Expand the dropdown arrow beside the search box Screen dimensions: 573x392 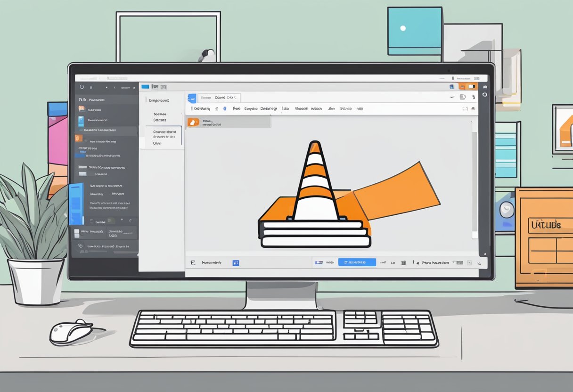point(236,98)
